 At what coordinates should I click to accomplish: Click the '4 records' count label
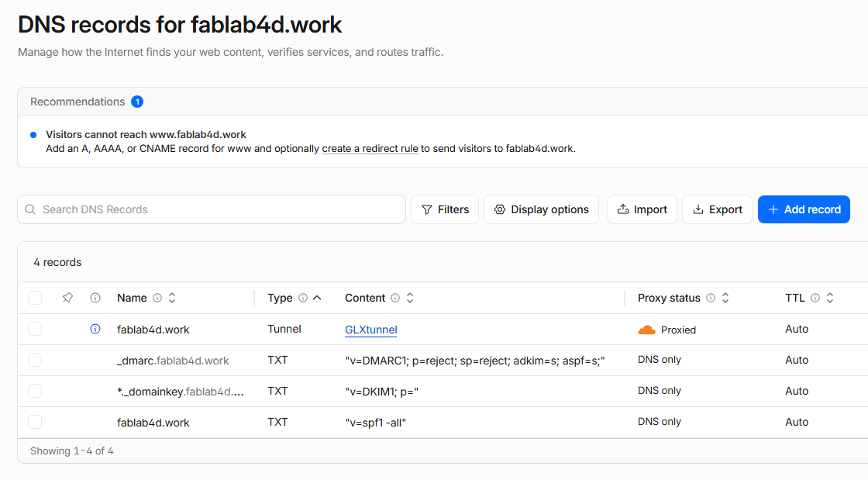coord(57,262)
